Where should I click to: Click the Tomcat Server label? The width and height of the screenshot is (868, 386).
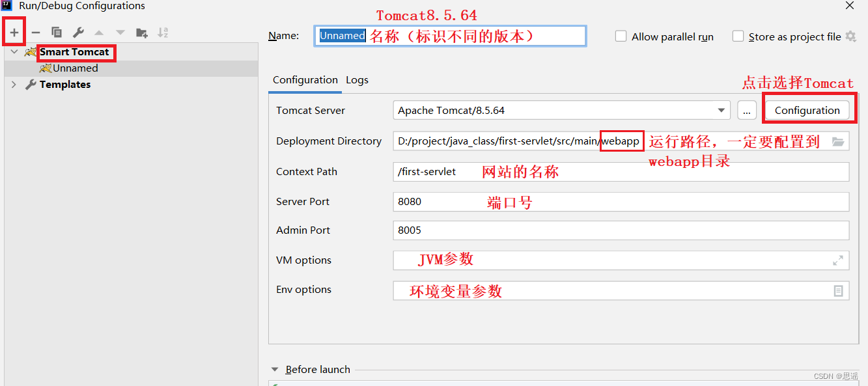311,111
